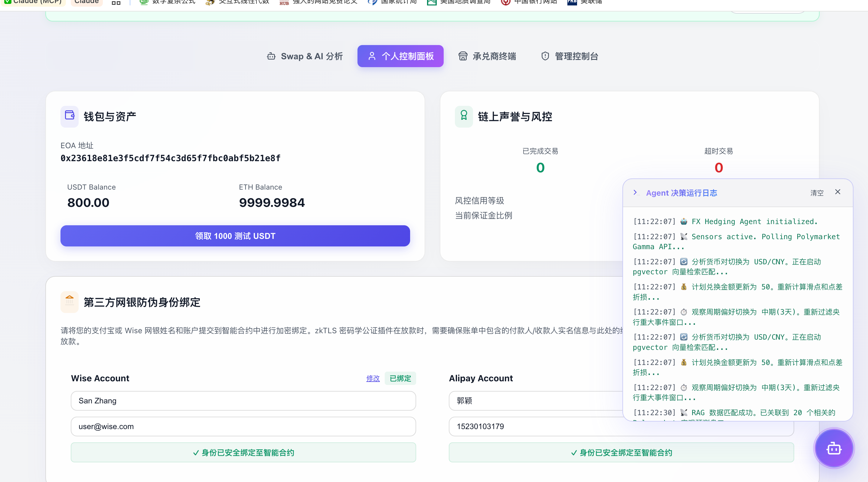Click the Alipay name field 郭颖
Viewport: 868px width, 482px height.
tap(536, 401)
